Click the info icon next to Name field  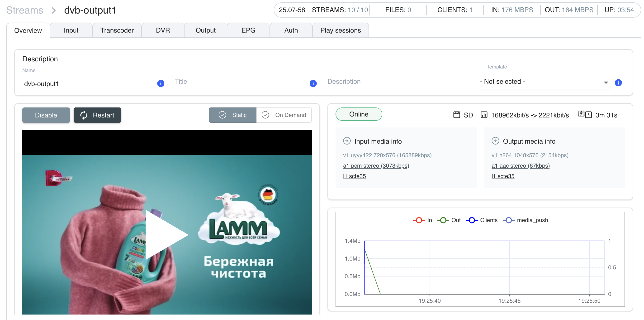[161, 83]
